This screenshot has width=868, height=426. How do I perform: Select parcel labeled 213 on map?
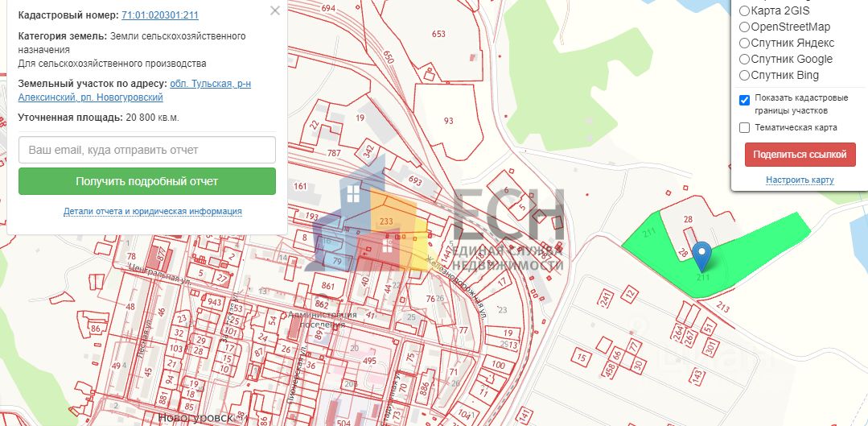(x=723, y=305)
